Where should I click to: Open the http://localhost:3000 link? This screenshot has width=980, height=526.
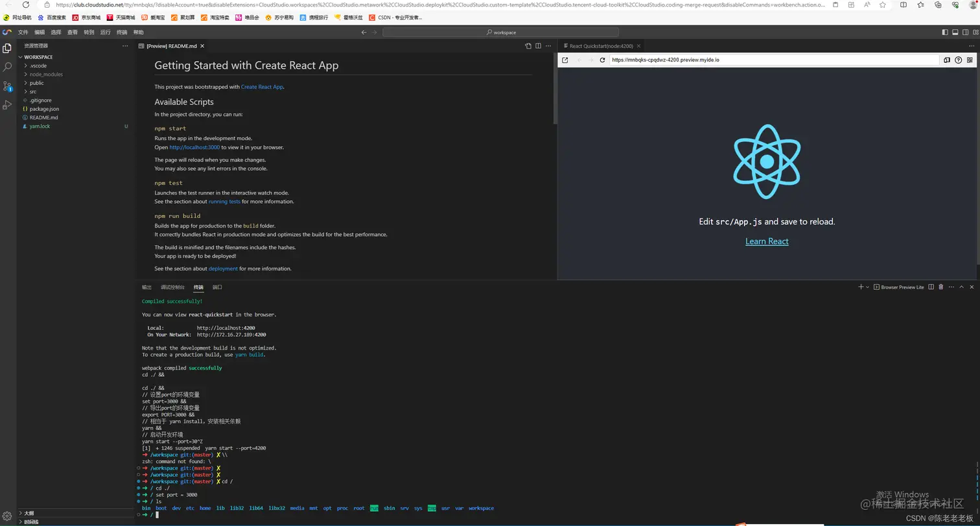[194, 147]
